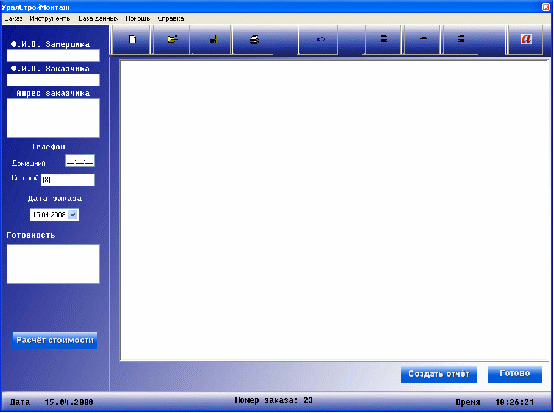Open the База данных menu
Screen dimensions: 554x413
point(98,19)
